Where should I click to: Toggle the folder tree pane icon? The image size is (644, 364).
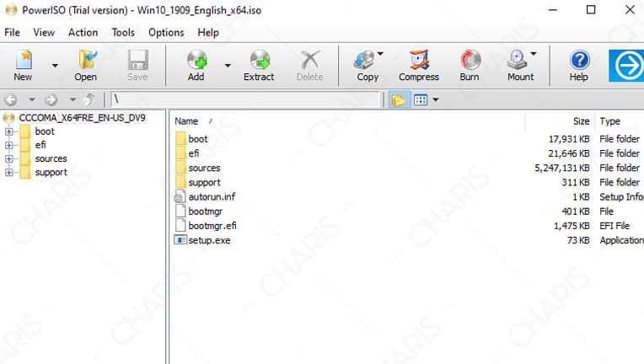tap(399, 99)
